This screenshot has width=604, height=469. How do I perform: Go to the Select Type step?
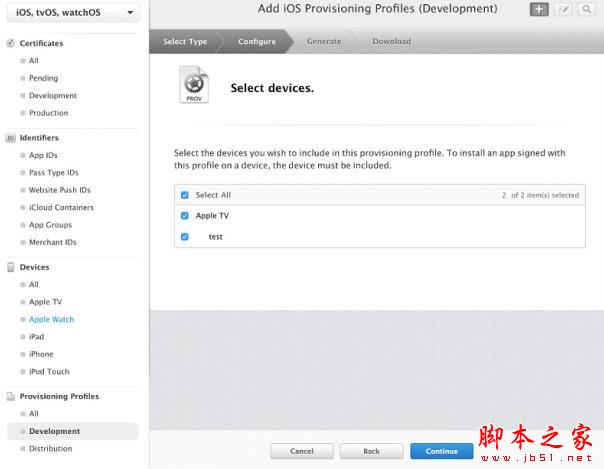tap(185, 41)
